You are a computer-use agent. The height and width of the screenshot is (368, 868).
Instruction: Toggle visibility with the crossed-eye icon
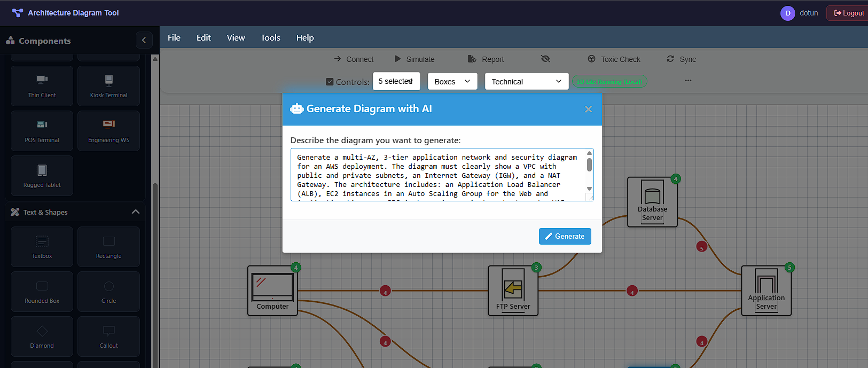[x=545, y=59]
